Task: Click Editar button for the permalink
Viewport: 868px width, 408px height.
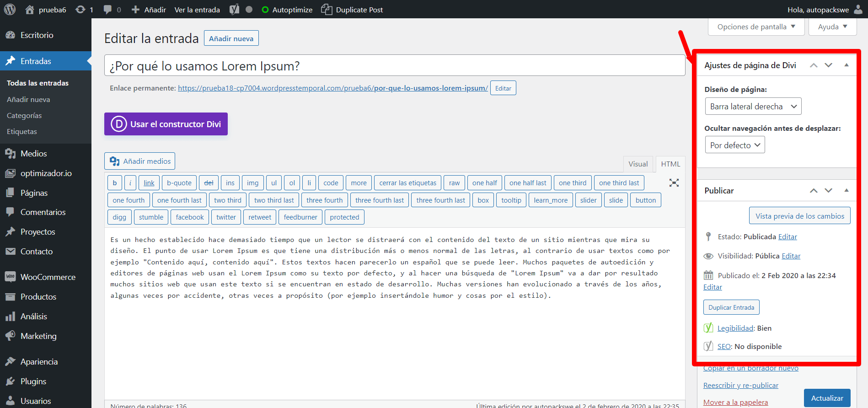Action: click(503, 88)
